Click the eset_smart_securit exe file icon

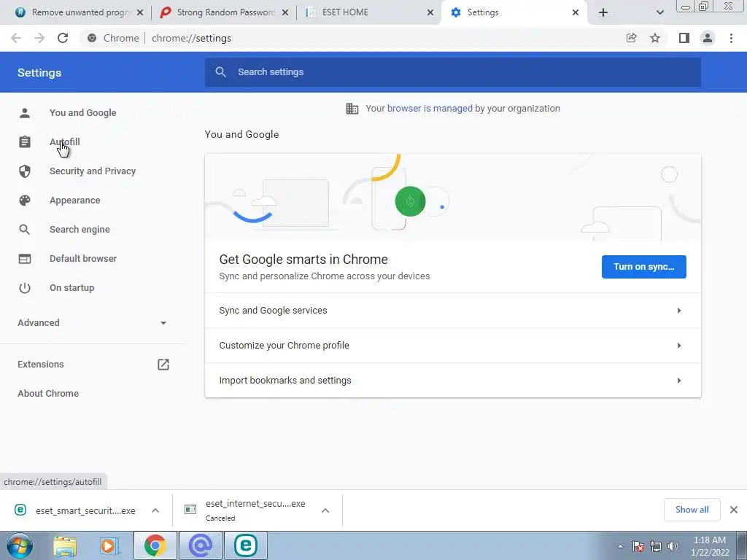20,510
